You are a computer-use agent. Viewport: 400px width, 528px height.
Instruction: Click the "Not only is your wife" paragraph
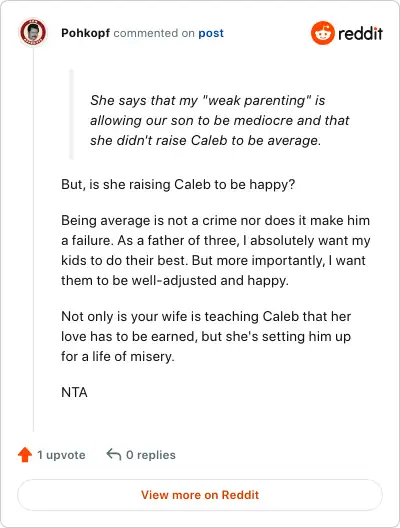click(x=206, y=336)
